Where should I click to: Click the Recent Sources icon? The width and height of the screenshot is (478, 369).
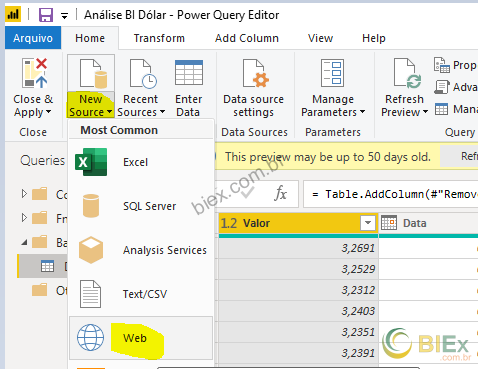tap(143, 73)
